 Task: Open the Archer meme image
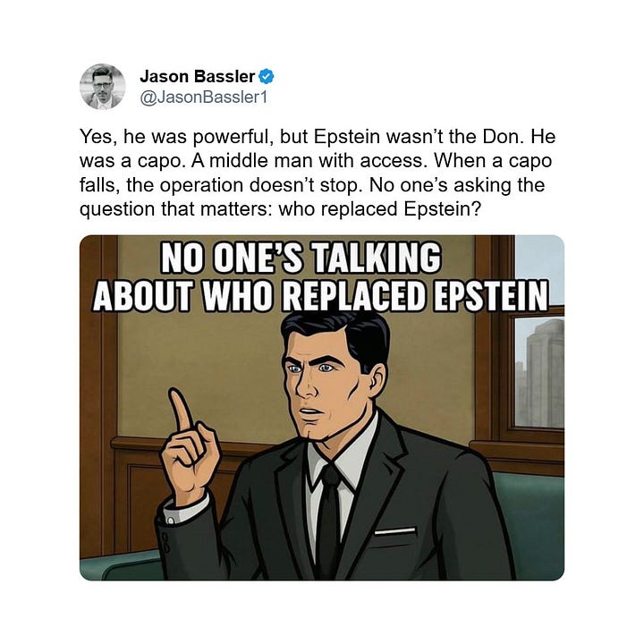coord(322,408)
